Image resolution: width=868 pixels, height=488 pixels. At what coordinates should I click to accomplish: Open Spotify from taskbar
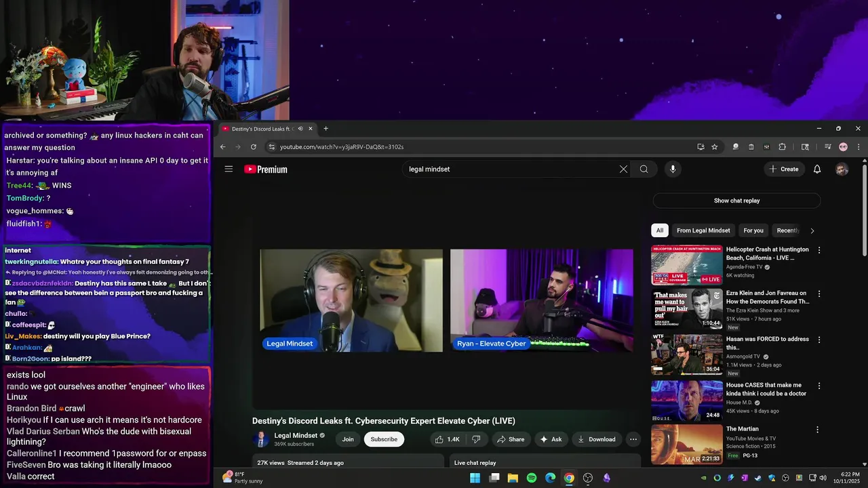tap(532, 478)
